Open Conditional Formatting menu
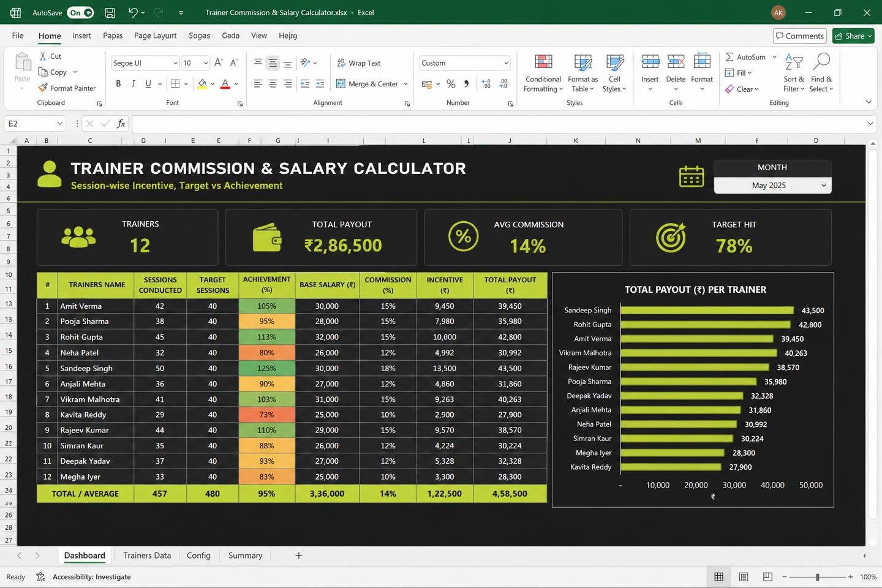This screenshot has width=882, height=588. [x=543, y=73]
